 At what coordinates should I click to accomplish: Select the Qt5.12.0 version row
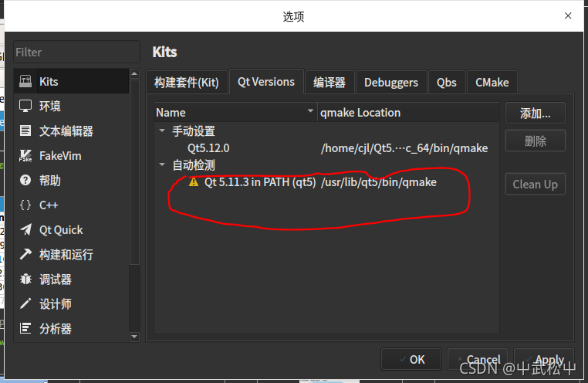[326, 148]
